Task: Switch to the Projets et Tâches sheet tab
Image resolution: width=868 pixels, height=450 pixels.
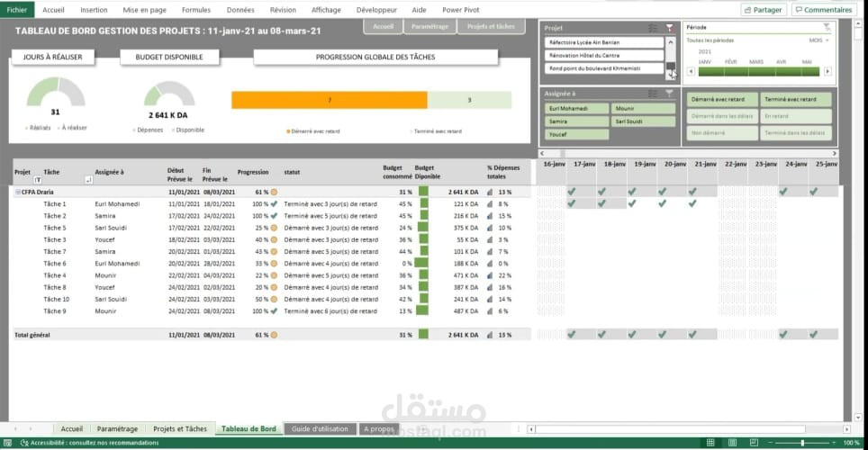Action: click(180, 429)
